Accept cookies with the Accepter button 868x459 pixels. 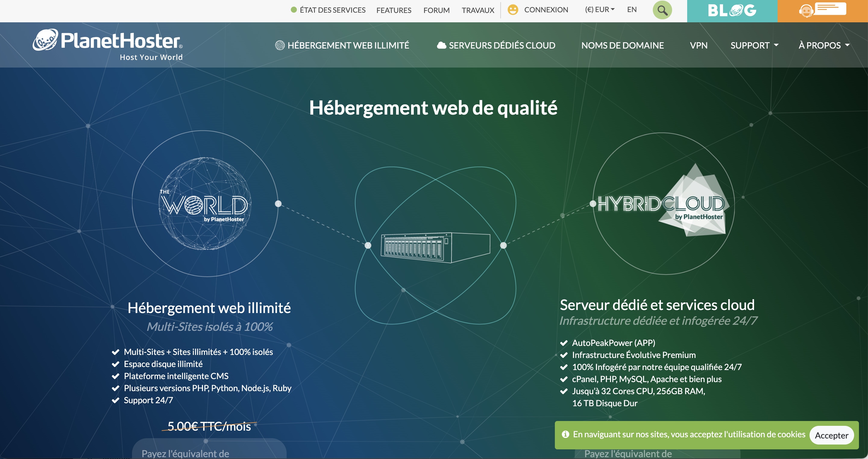(831, 435)
